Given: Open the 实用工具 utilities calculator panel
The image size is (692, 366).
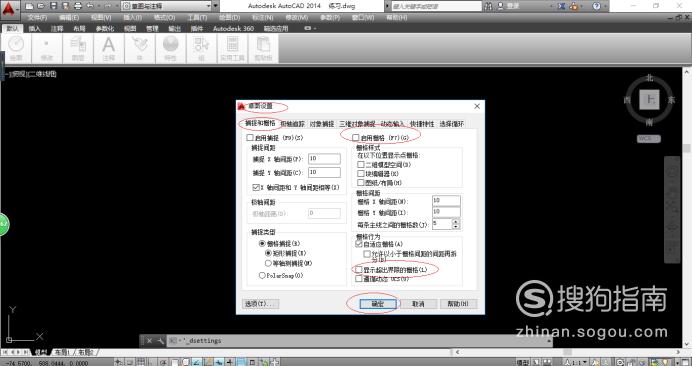Looking at the screenshot, I should click(x=232, y=49).
